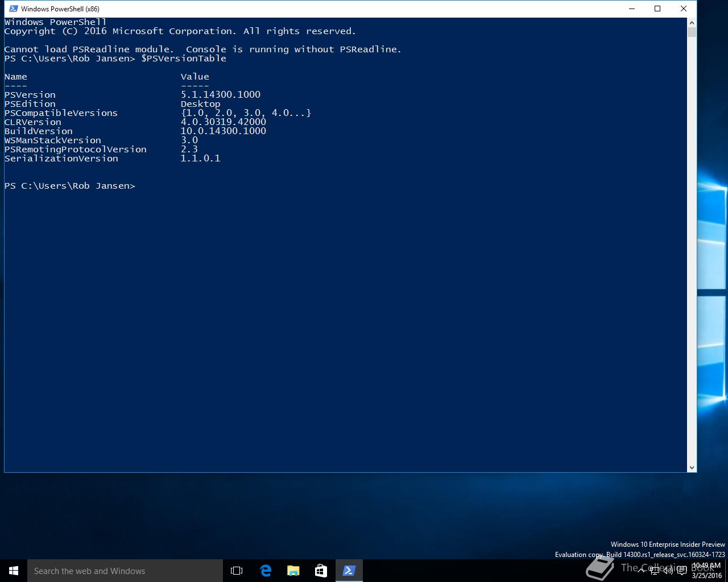
Task: Click the value 2.3
Action: tap(189, 149)
